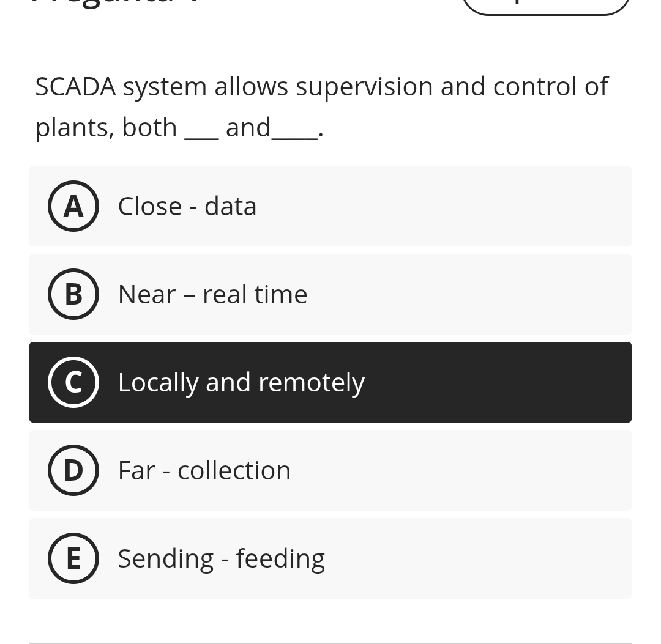Screen dimensions: 661x644
Task: Select the circled letter B option marker
Action: coord(73,294)
